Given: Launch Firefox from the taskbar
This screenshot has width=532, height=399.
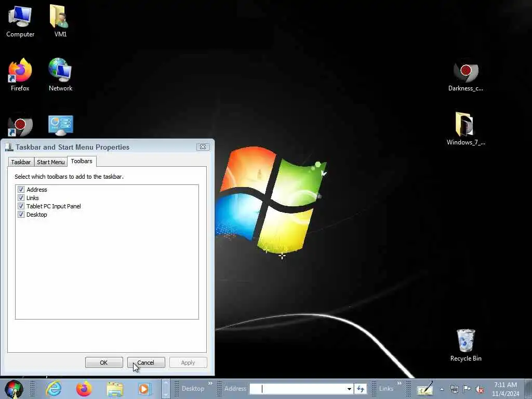Looking at the screenshot, I should pyautogui.click(x=84, y=389).
